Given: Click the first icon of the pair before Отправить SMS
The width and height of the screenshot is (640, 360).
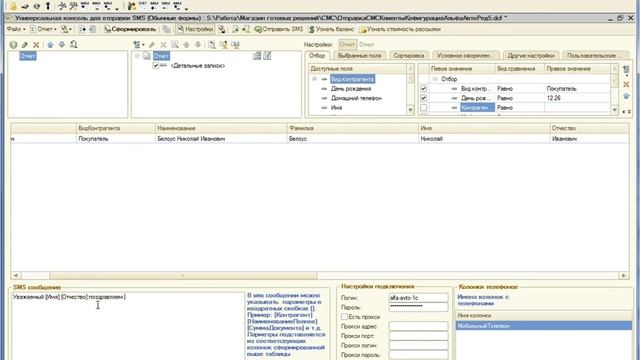Looking at the screenshot, I should click(236, 29).
